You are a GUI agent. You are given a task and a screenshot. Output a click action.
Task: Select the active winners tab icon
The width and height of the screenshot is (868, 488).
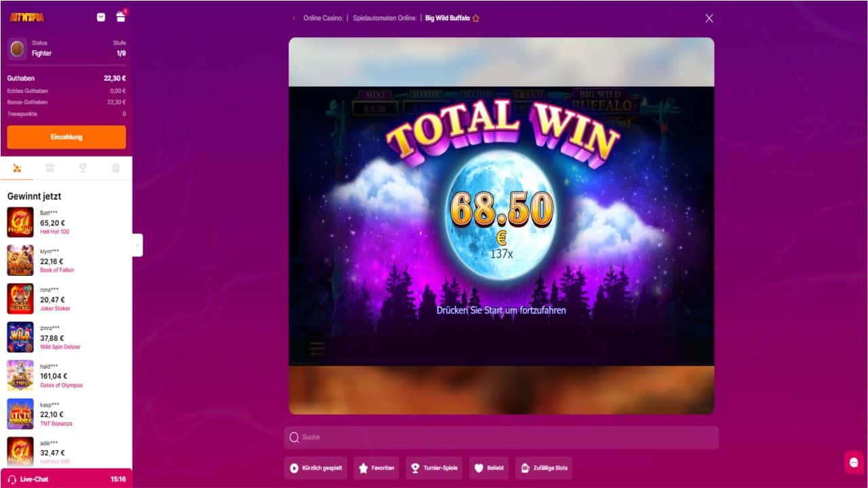pyautogui.click(x=17, y=168)
